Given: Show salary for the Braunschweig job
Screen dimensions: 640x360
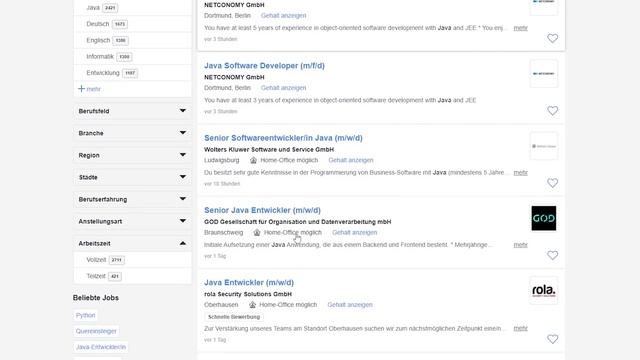Looking at the screenshot, I should click(354, 232).
